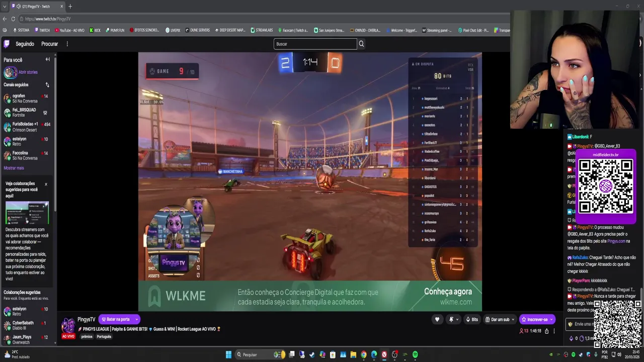Open the weather widget on taskbar
Image resolution: width=644 pixels, height=362 pixels.
pos(17,354)
